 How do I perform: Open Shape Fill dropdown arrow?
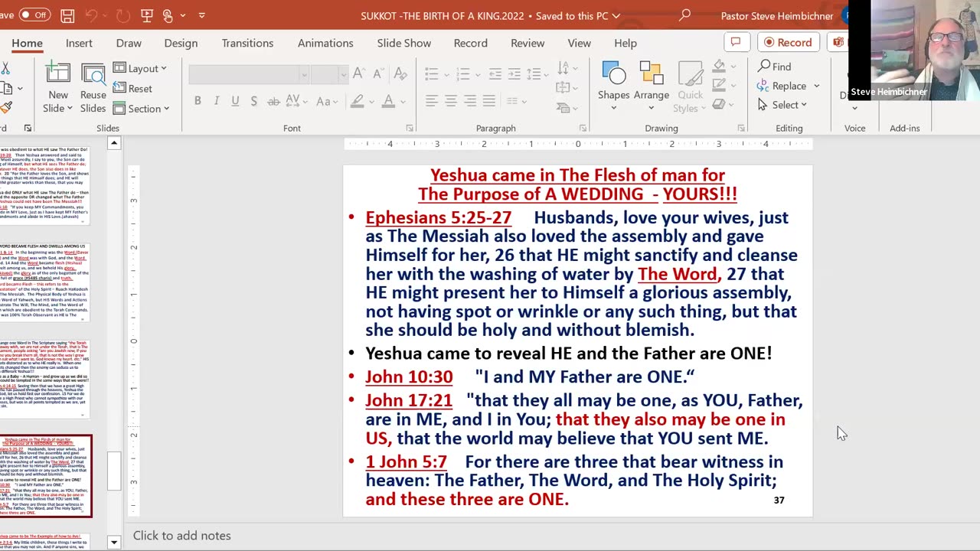pyautogui.click(x=733, y=66)
